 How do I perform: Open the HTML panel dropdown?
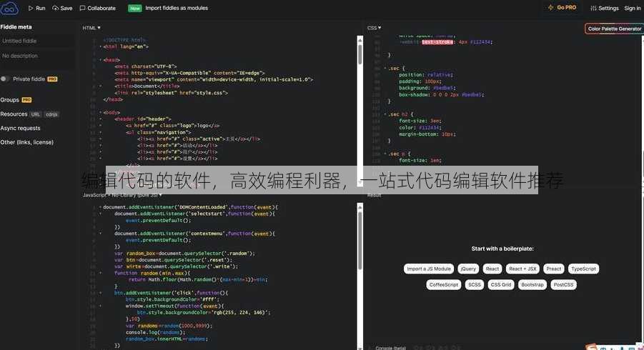(91, 28)
